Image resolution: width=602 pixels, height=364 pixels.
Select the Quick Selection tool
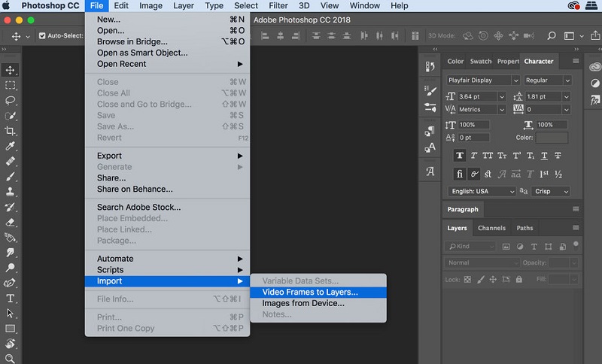(x=11, y=116)
